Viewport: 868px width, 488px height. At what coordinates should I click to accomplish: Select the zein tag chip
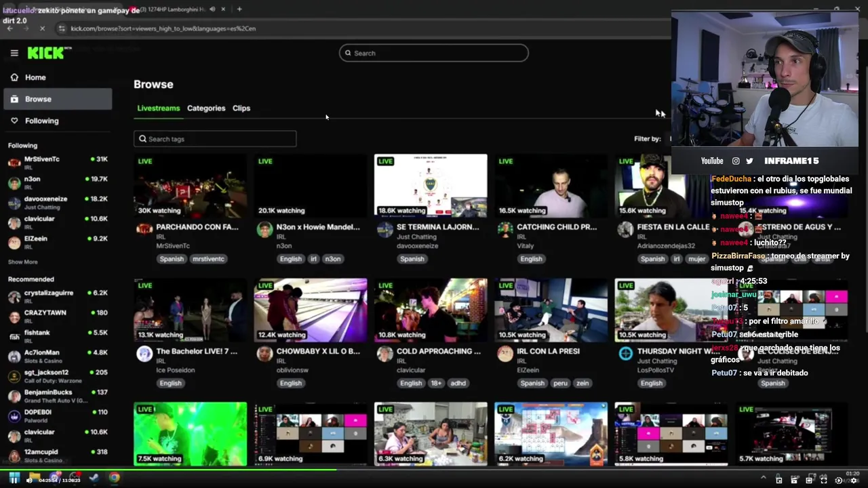click(583, 383)
